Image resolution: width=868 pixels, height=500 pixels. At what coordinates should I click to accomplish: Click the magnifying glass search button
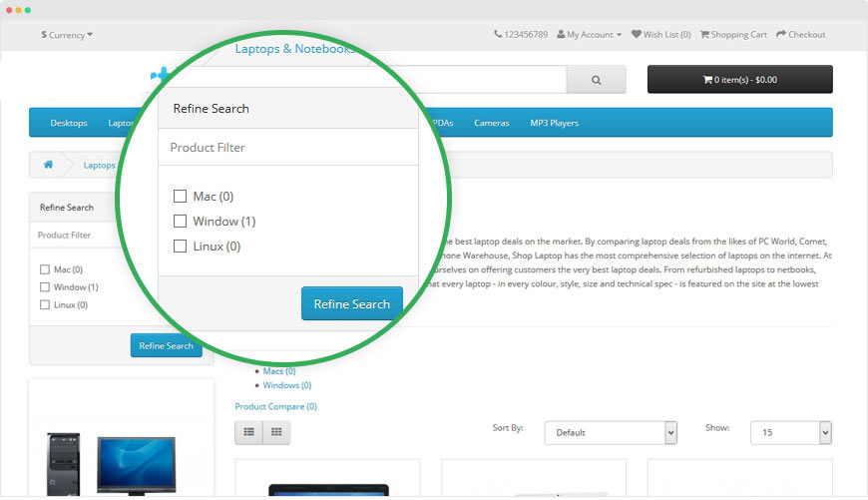coord(596,80)
